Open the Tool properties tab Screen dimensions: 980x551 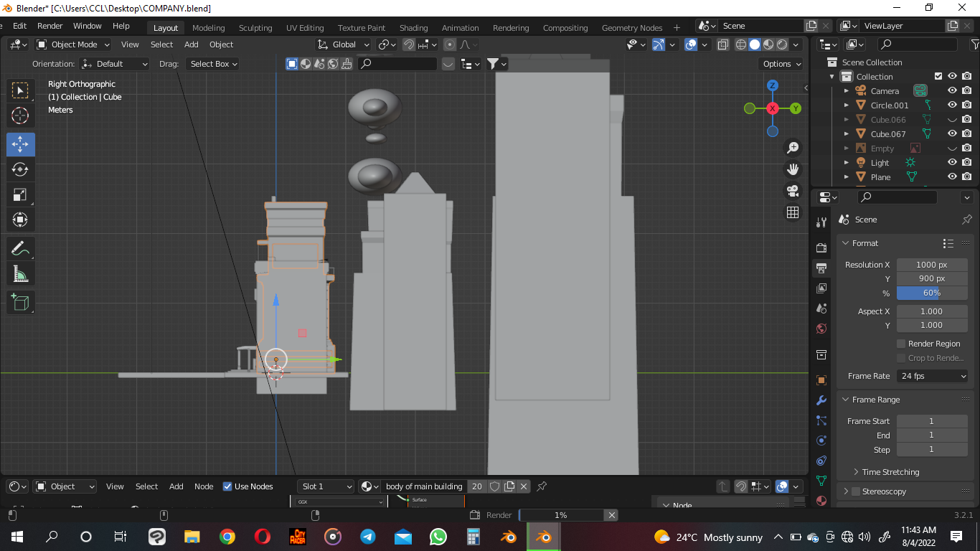click(x=821, y=222)
